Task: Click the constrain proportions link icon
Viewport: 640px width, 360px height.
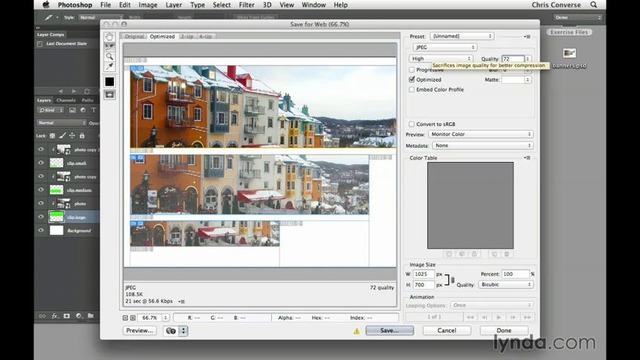Action: [x=452, y=280]
